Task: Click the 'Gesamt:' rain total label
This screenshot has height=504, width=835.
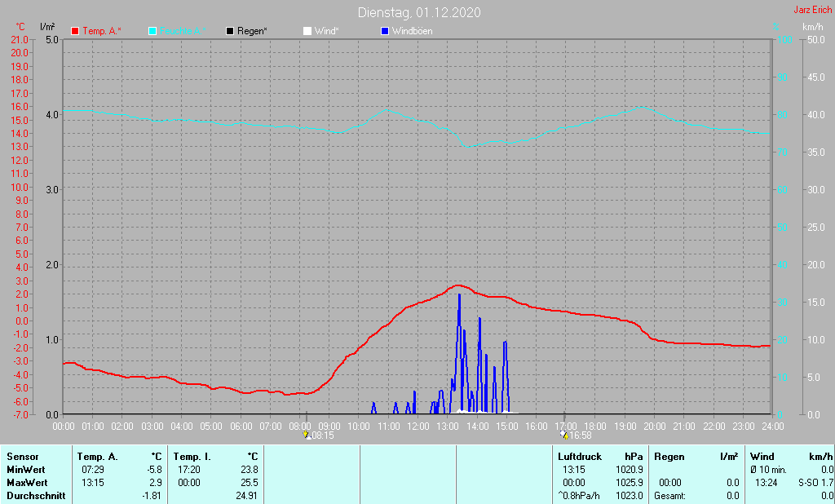Action: [670, 496]
